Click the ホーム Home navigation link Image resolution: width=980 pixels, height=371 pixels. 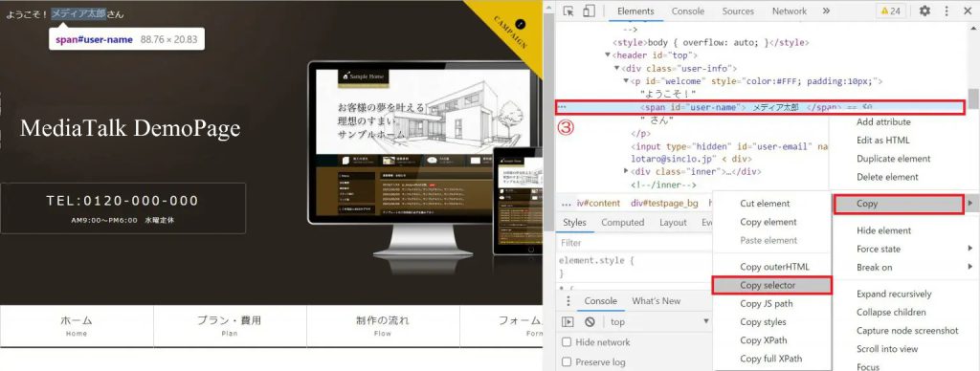77,325
